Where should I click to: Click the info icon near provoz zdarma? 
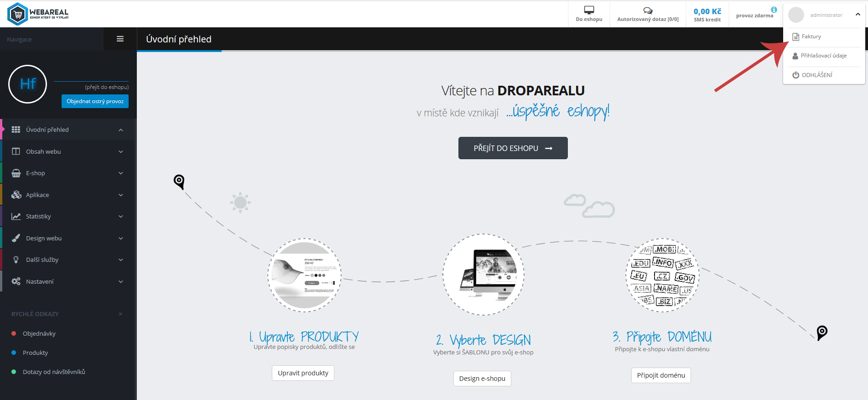click(x=774, y=10)
